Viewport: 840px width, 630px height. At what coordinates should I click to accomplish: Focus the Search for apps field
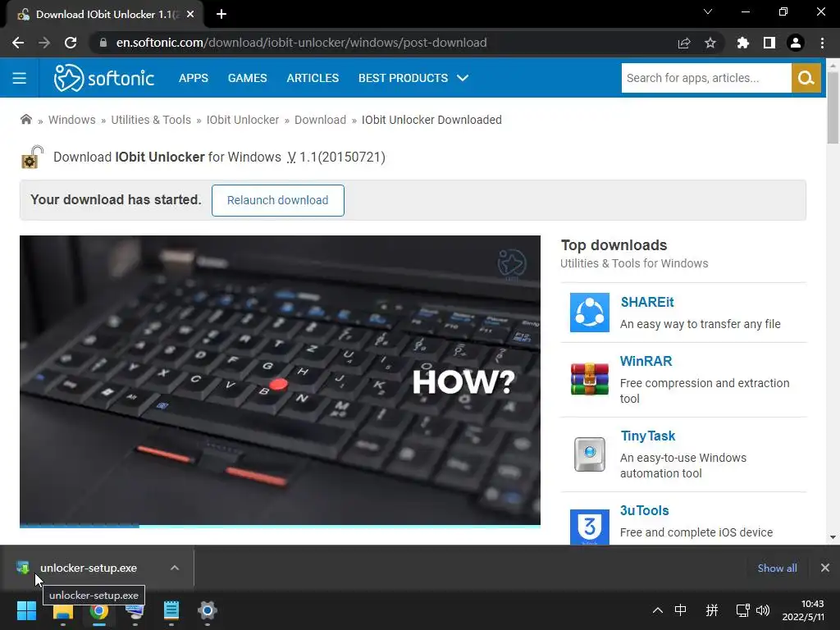pyautogui.click(x=706, y=78)
